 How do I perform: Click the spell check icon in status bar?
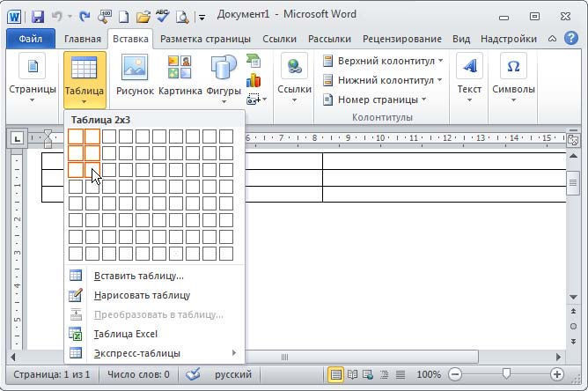click(194, 375)
